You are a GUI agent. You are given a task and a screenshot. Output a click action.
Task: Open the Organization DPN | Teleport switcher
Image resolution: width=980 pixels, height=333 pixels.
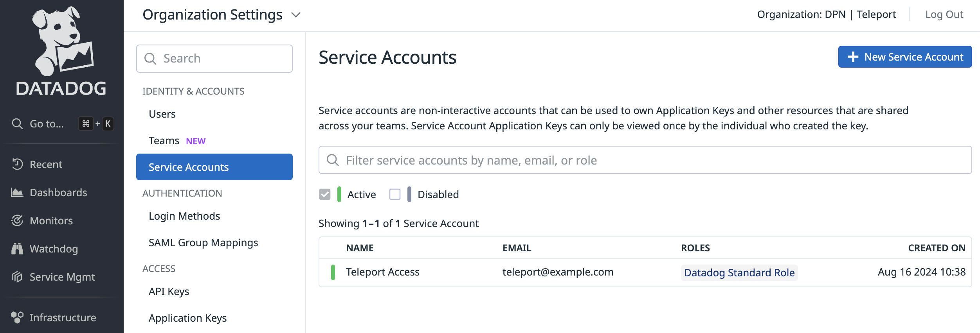(826, 14)
